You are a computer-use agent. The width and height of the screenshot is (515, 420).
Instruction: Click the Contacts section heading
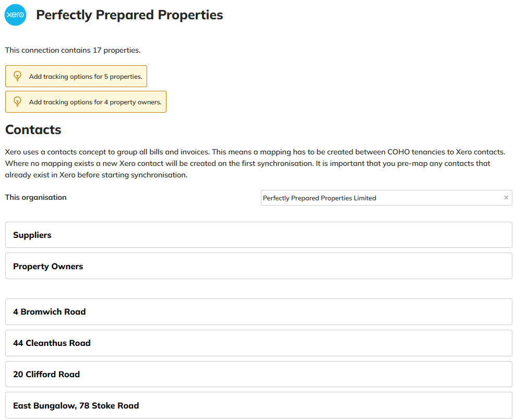(33, 130)
